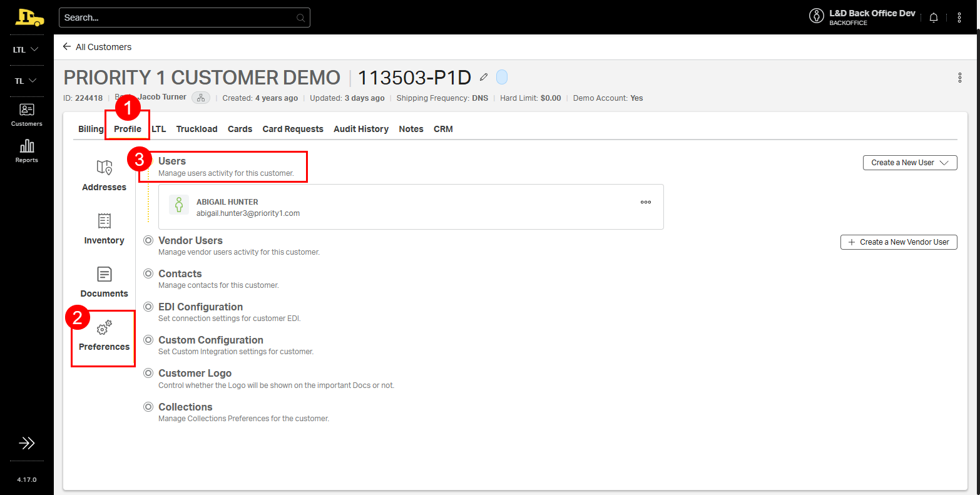Open the Audit History tab

point(361,129)
